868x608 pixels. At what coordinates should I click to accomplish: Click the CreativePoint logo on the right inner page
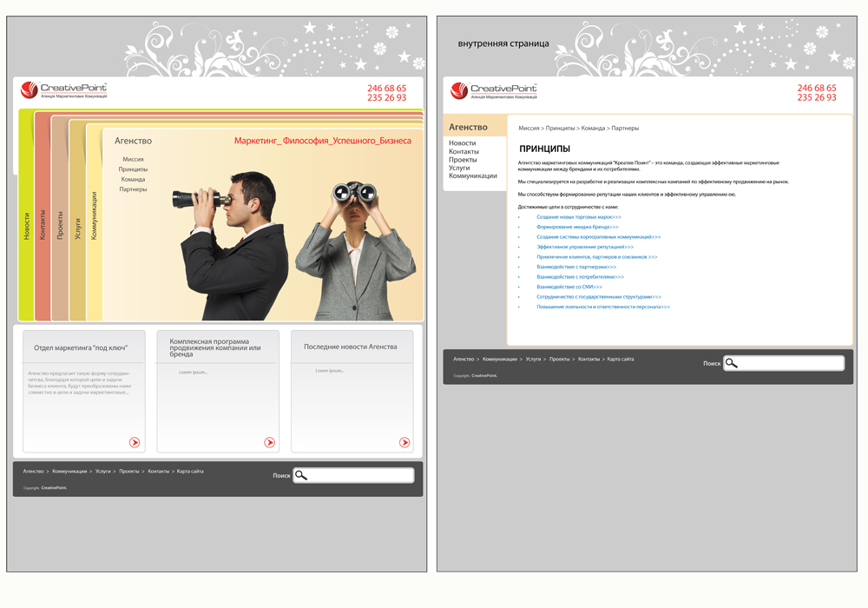pos(494,90)
